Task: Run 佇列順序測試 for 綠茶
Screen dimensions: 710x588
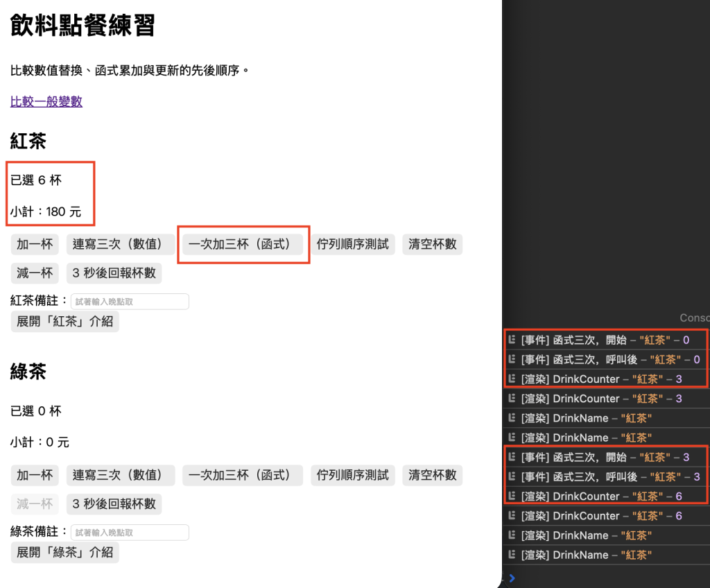Action: (x=353, y=475)
